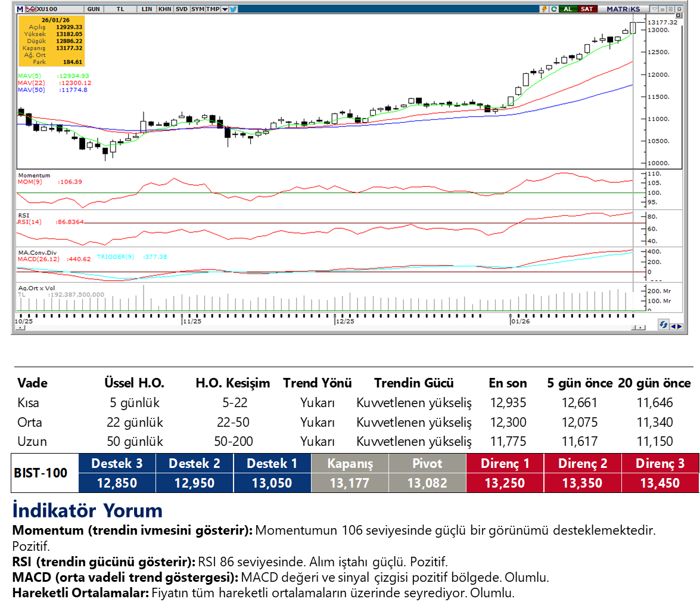Click the lightning bolt icon
This screenshot has height=608, width=700.
point(544,9)
